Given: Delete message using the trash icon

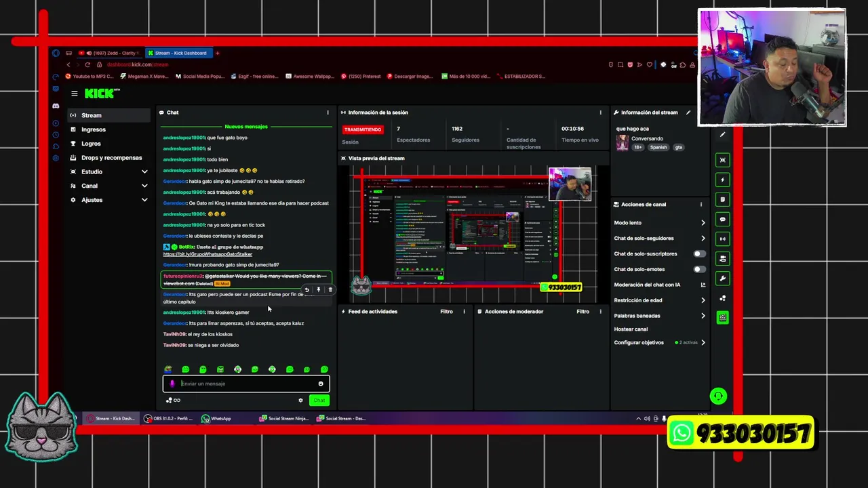Looking at the screenshot, I should point(330,290).
